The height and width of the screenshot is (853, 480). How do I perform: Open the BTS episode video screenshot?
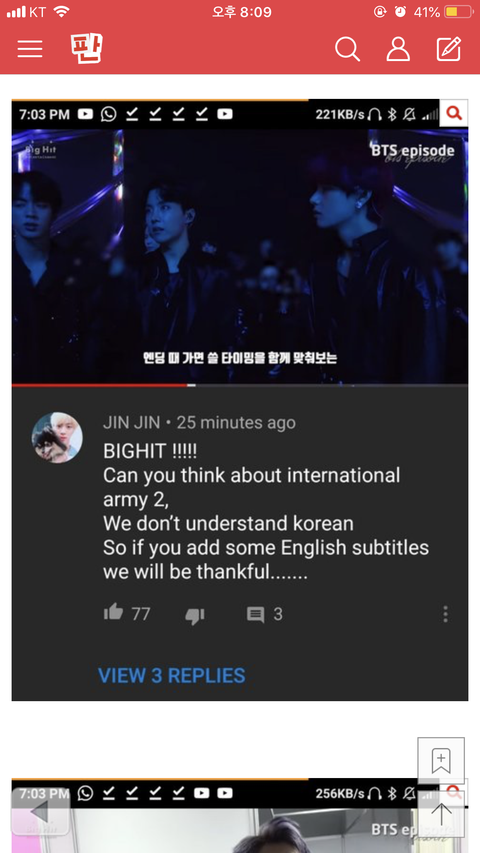pyautogui.click(x=240, y=256)
